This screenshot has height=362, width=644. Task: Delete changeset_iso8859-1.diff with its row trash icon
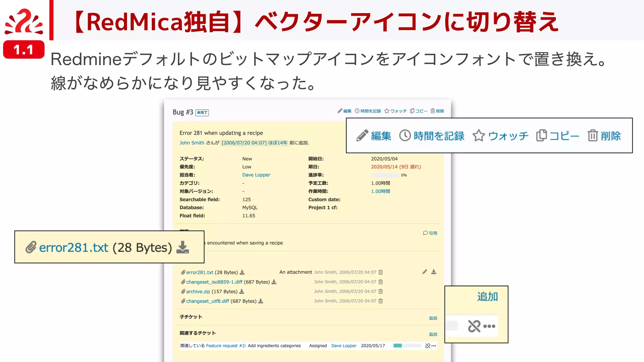(380, 282)
